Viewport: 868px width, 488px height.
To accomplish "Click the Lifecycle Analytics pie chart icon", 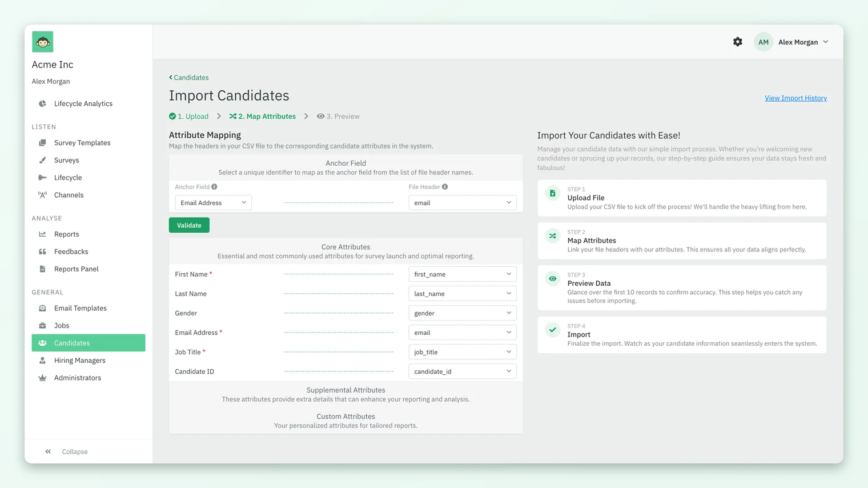I will pyautogui.click(x=42, y=103).
